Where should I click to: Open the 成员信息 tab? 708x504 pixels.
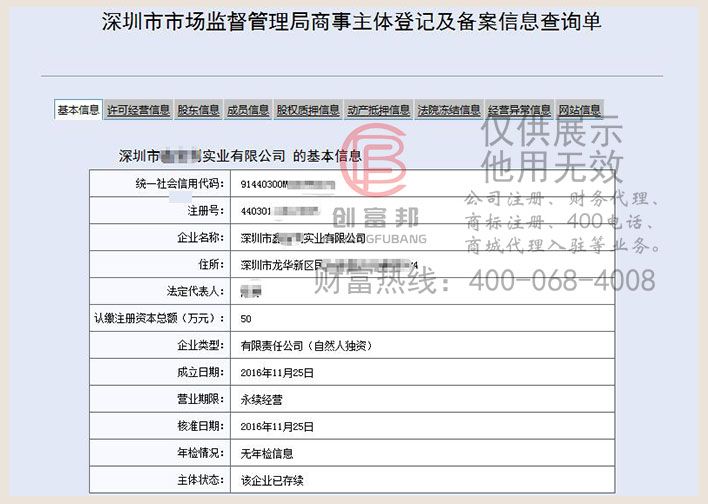pyautogui.click(x=248, y=110)
